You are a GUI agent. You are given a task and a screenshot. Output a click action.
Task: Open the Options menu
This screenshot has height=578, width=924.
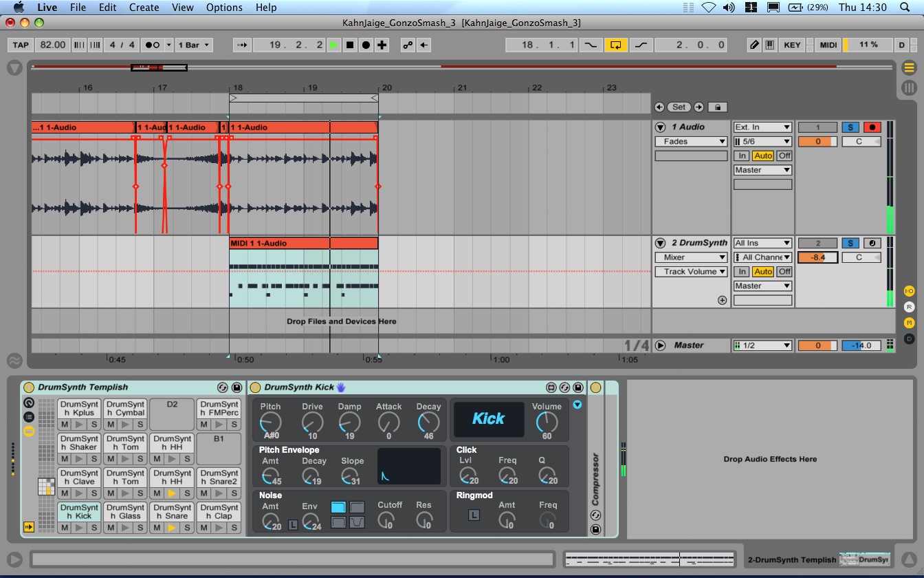pyautogui.click(x=224, y=8)
